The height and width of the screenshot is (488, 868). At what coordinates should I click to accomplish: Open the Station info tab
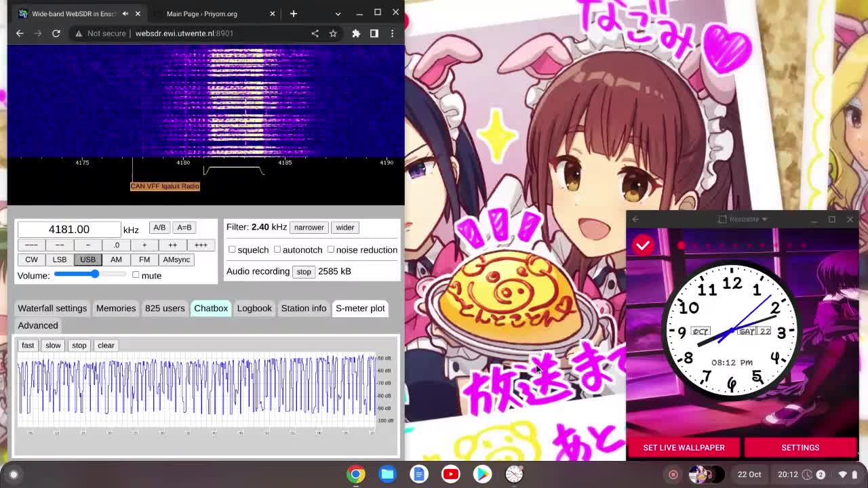point(304,308)
